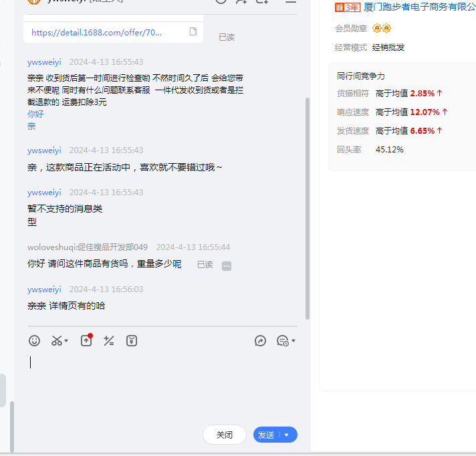
Task: Click the 经营模式 label
Action: point(351,47)
